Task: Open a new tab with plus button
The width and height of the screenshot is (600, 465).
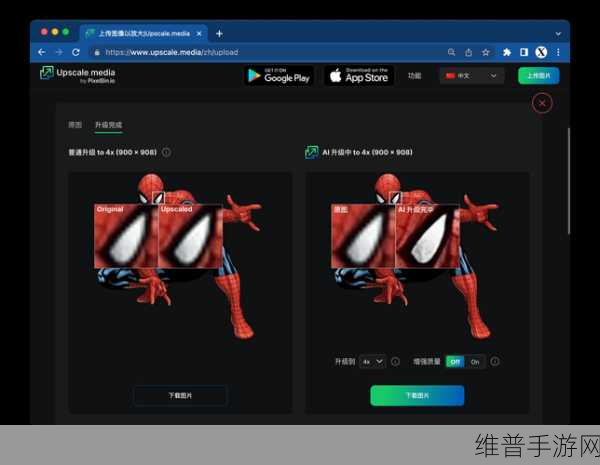Action: (219, 34)
